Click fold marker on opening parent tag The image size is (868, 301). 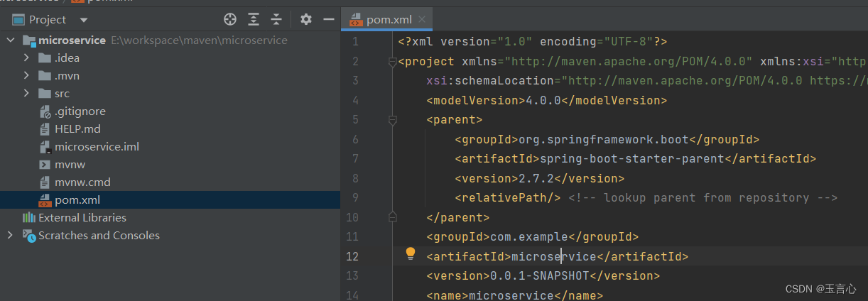tap(392, 121)
